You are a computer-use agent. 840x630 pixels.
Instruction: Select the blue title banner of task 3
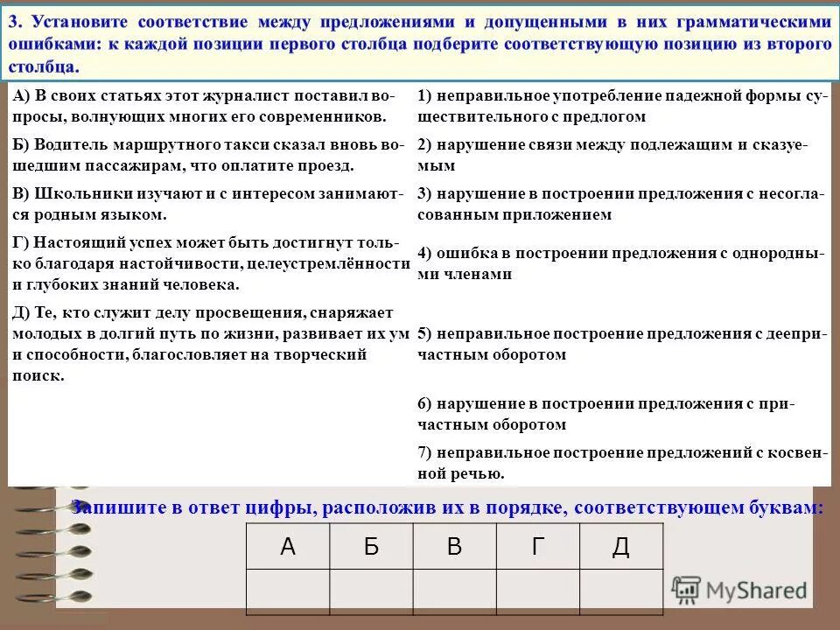tap(420, 39)
